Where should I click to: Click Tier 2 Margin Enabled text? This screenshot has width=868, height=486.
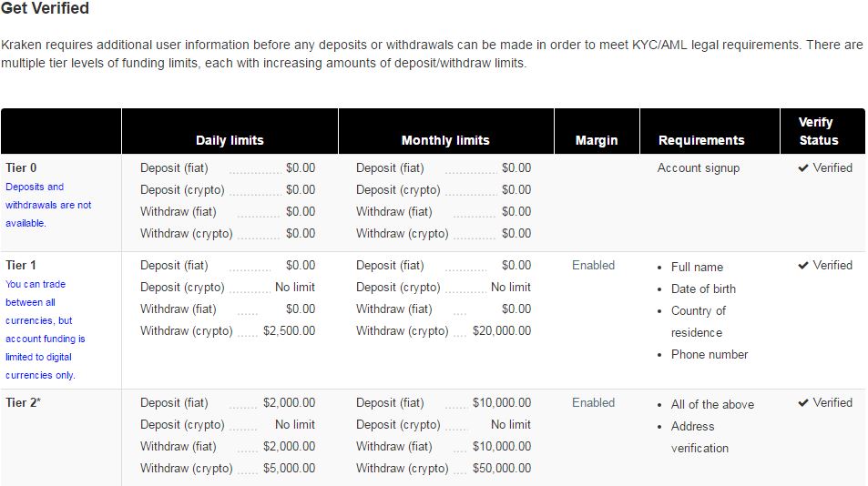(594, 403)
